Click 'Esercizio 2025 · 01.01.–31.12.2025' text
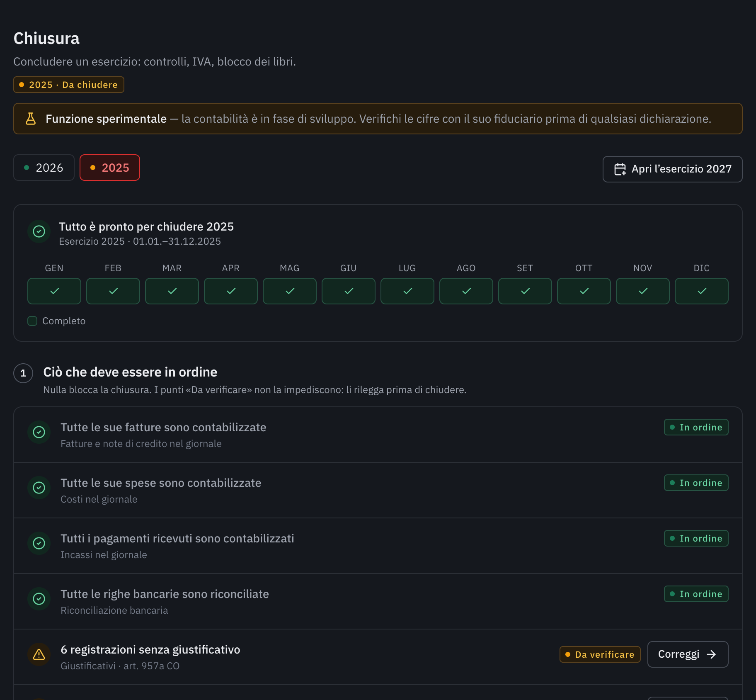This screenshot has width=756, height=700. coord(140,241)
